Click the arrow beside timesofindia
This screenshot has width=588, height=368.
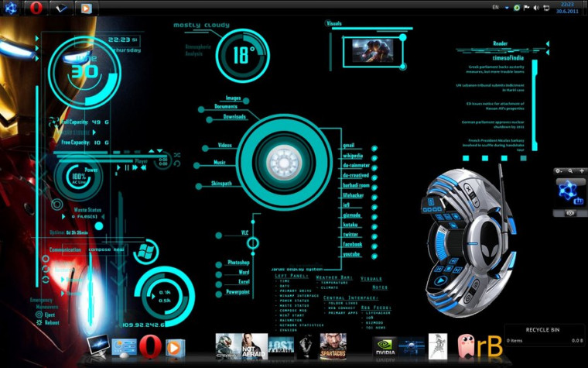(x=547, y=53)
